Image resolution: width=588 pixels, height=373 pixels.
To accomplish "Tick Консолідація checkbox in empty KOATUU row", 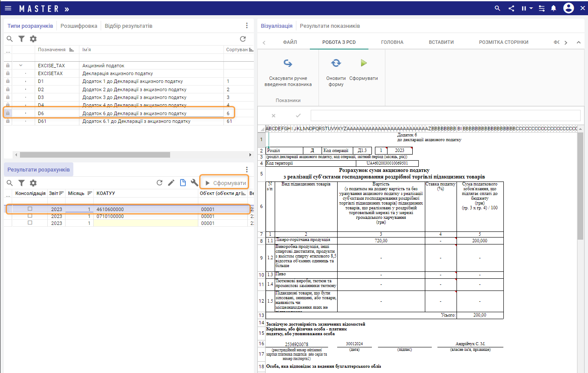I will pyautogui.click(x=30, y=223).
